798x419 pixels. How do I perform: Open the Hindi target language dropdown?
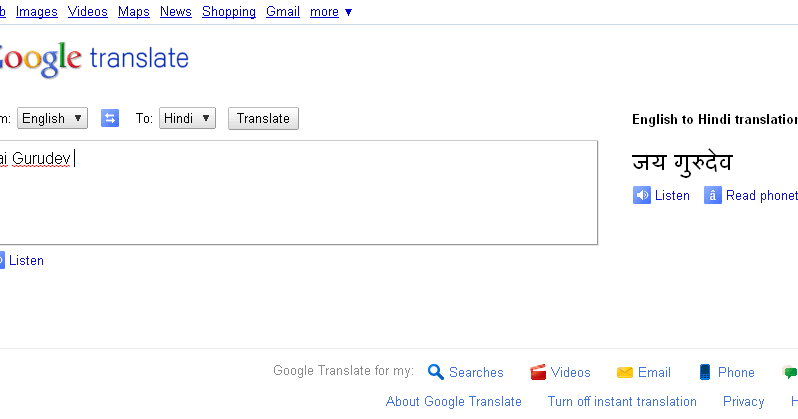click(187, 118)
